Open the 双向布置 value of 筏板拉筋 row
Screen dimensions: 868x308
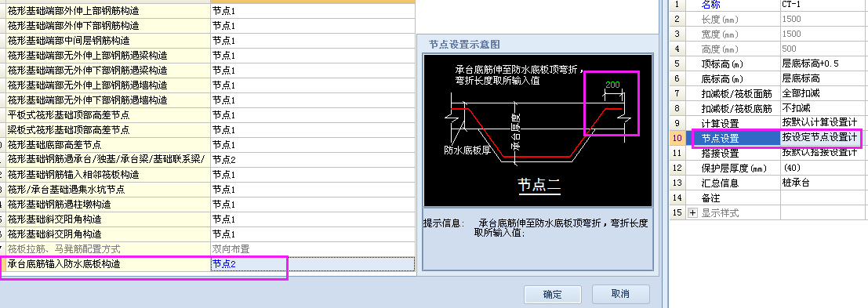point(313,249)
